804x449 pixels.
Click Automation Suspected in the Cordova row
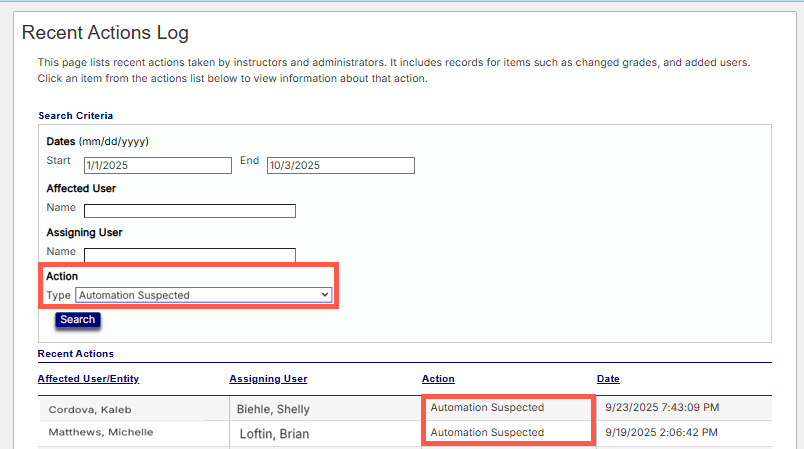point(487,408)
